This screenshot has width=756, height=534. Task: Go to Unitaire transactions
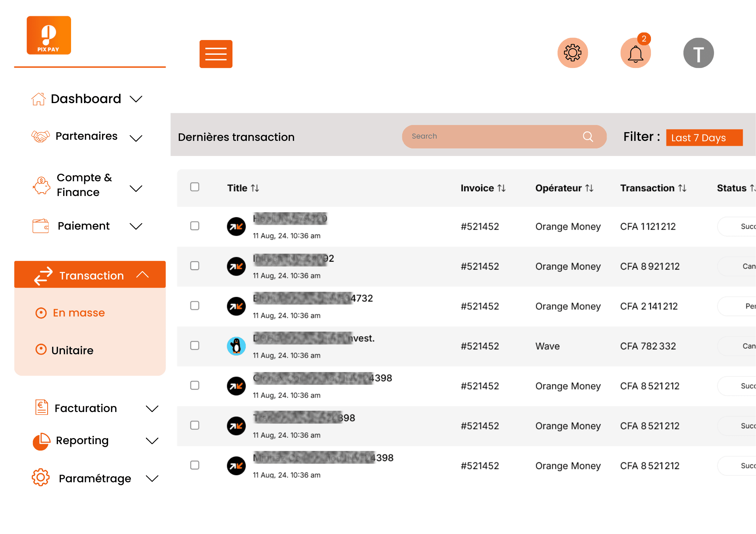[72, 350]
